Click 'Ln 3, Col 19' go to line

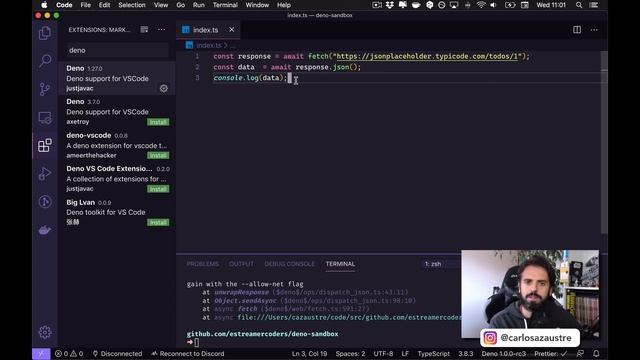(309, 354)
